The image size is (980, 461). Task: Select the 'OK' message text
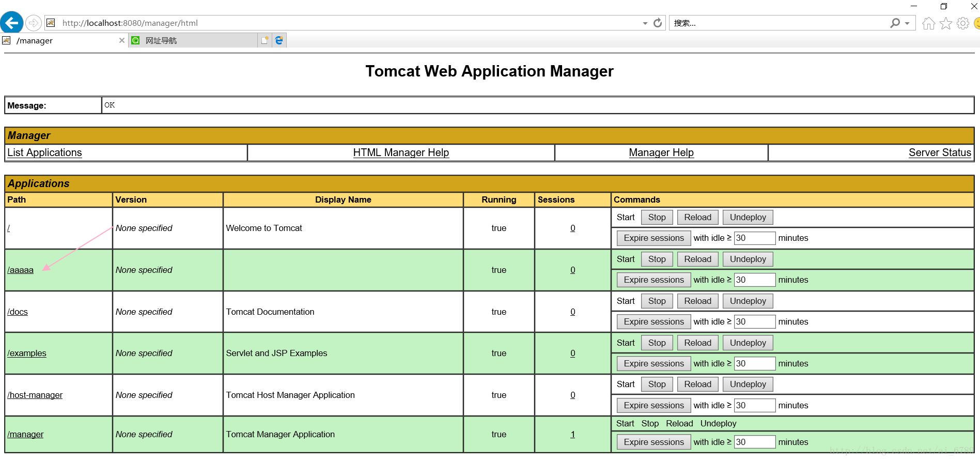point(110,105)
